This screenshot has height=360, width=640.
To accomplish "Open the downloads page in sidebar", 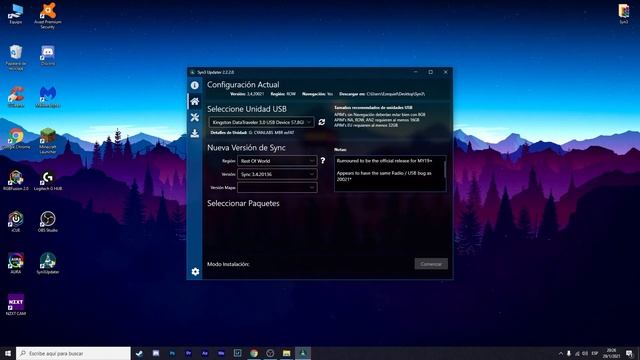I will [x=195, y=133].
